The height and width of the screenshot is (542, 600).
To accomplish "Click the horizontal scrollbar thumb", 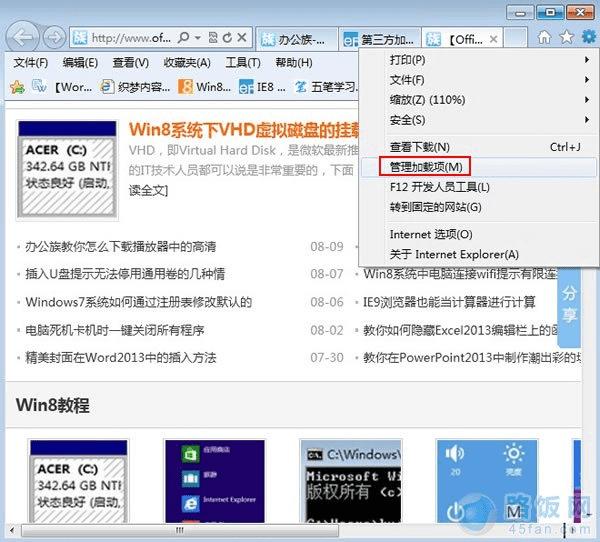I will [x=180, y=531].
